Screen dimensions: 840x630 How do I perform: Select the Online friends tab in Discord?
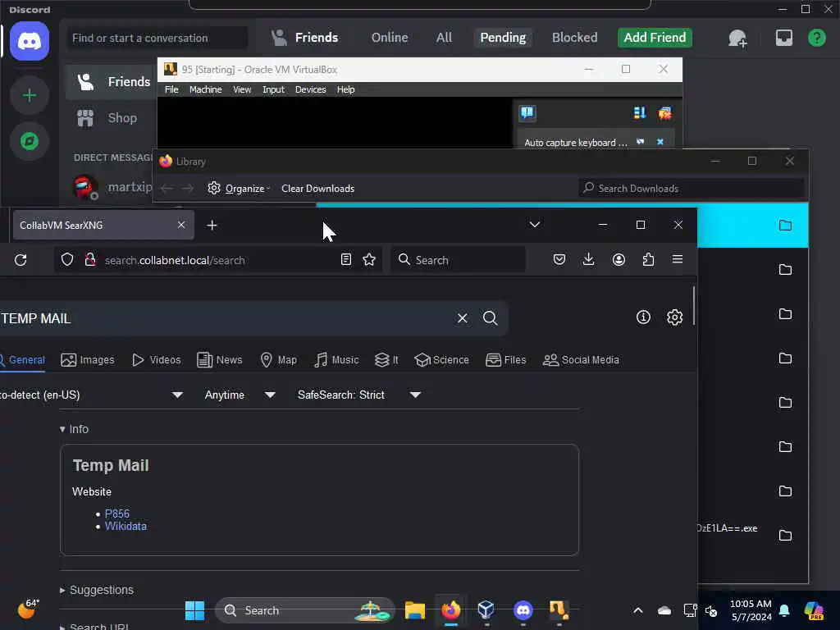(390, 38)
